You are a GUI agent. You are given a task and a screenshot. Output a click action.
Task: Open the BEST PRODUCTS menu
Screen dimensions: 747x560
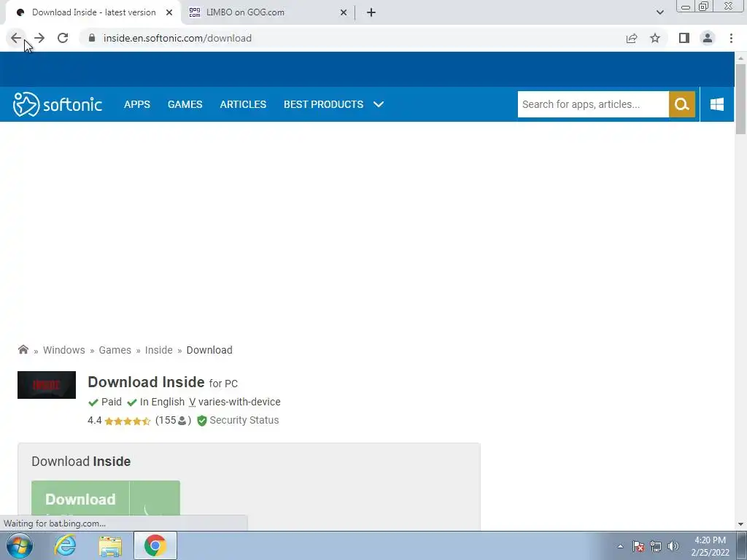click(x=323, y=104)
